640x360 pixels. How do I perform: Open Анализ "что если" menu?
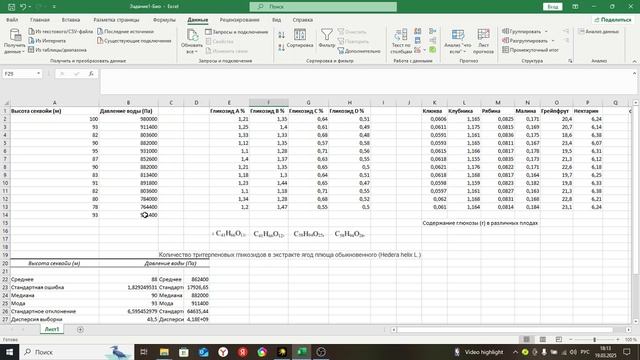458,41
